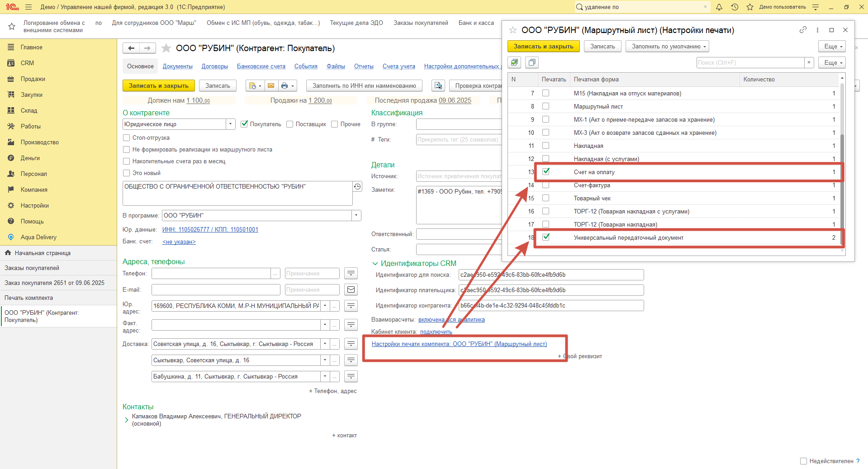
Task: Open Факт. адрес dropdown arrow
Action: [x=324, y=325]
